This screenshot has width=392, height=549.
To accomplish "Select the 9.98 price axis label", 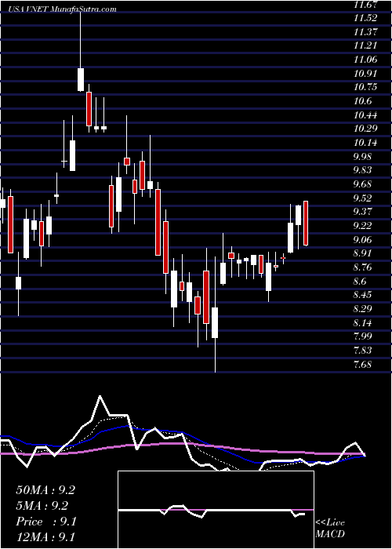I will coord(362,157).
